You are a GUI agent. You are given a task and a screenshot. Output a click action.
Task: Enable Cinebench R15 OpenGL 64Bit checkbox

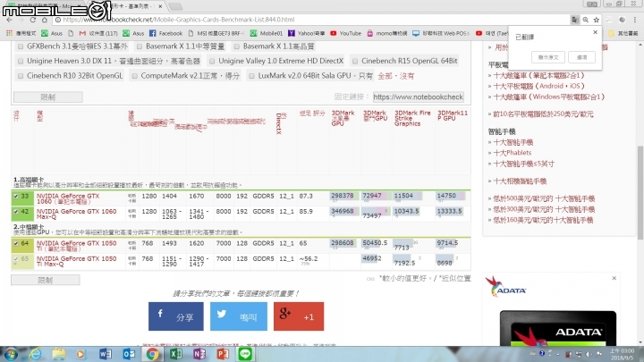[355, 61]
